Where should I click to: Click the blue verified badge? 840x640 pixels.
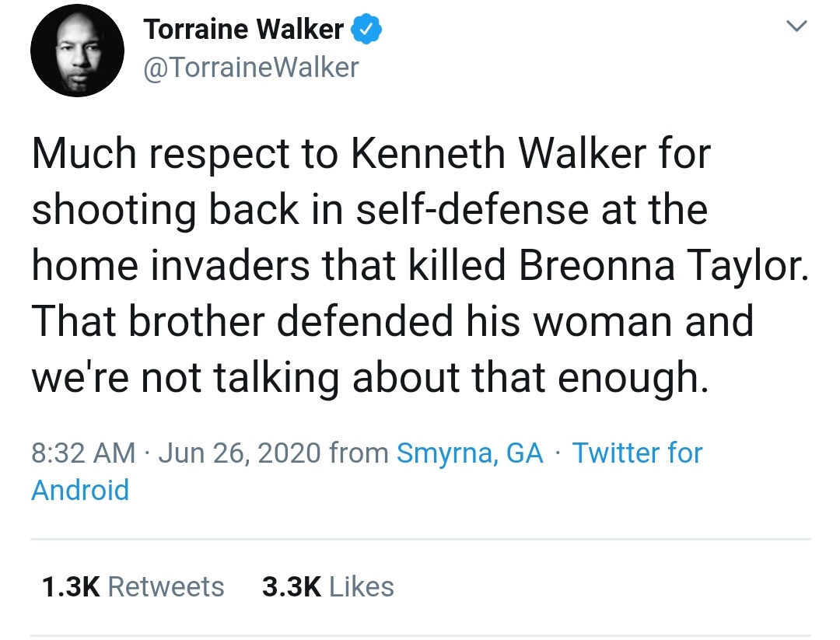(x=366, y=30)
